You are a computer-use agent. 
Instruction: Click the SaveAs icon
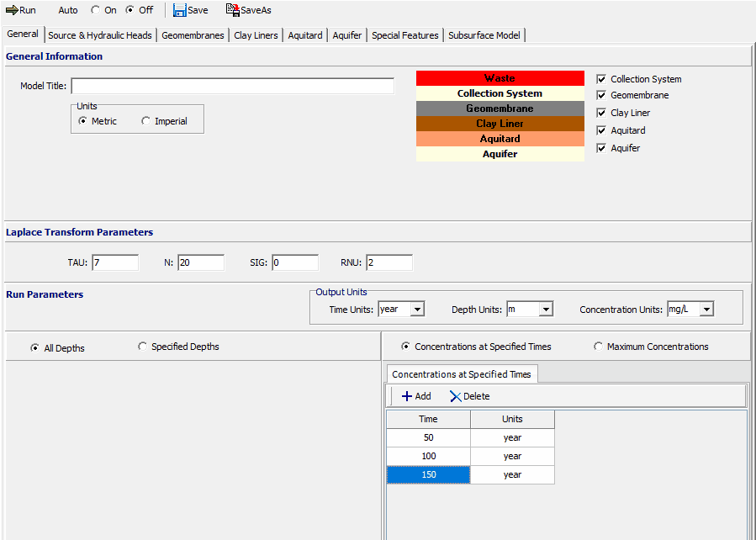pos(233,10)
